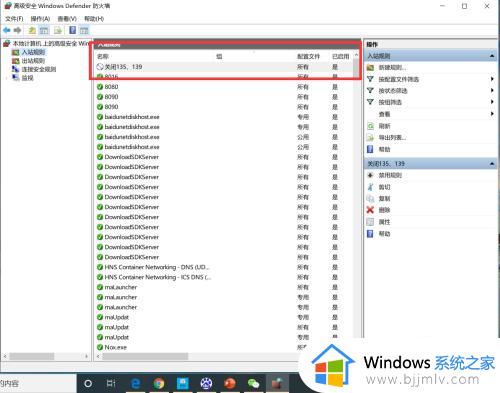The height and width of the screenshot is (393, 500).
Task: Open the firewall app icon on taskbar
Action: [x=277, y=384]
